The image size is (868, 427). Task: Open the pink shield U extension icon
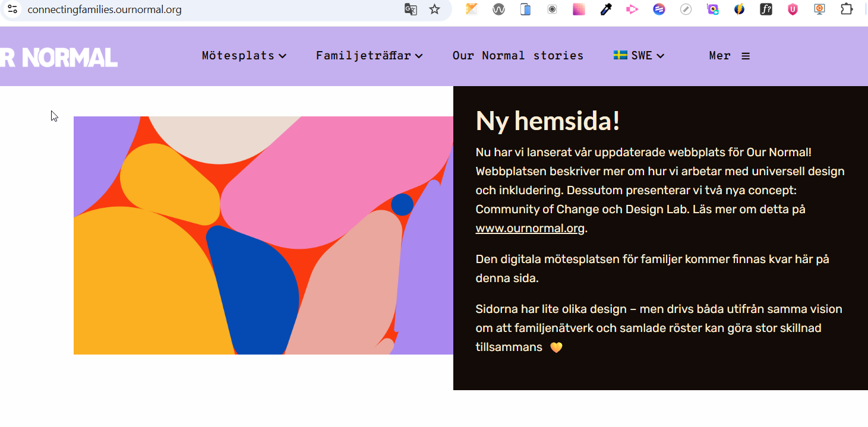click(793, 10)
